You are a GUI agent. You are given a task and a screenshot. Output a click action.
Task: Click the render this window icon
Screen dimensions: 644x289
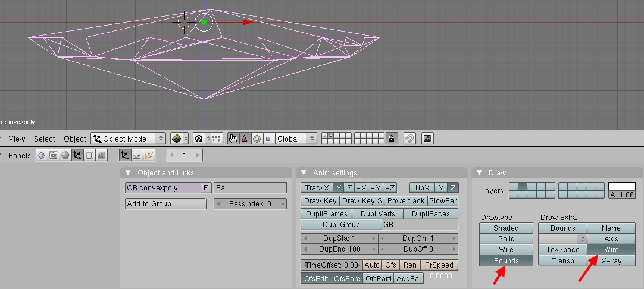point(427,139)
